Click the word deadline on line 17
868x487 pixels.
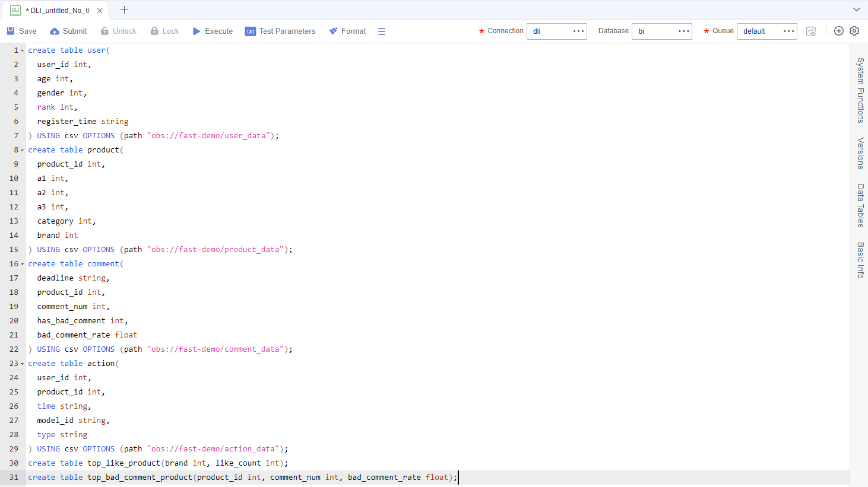tap(55, 278)
